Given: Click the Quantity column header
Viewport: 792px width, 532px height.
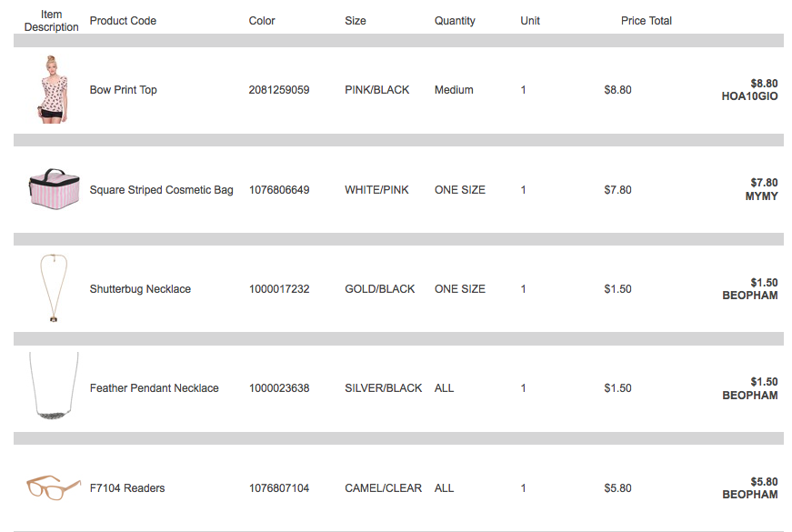Looking at the screenshot, I should [455, 21].
